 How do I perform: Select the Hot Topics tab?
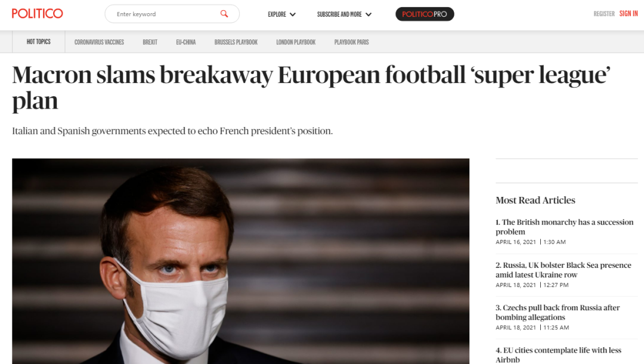pyautogui.click(x=39, y=42)
